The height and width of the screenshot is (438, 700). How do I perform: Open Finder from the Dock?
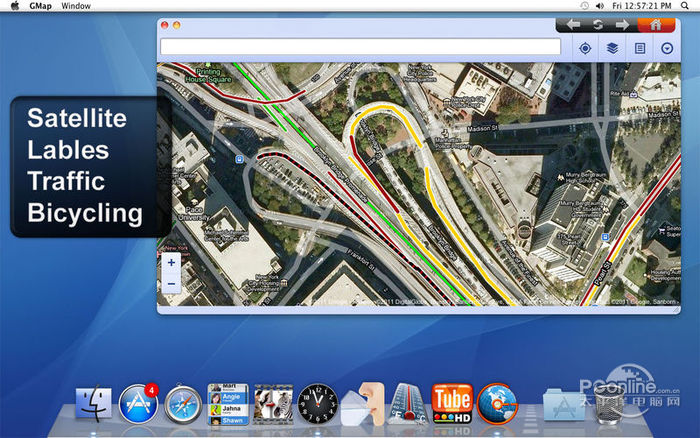tap(93, 404)
